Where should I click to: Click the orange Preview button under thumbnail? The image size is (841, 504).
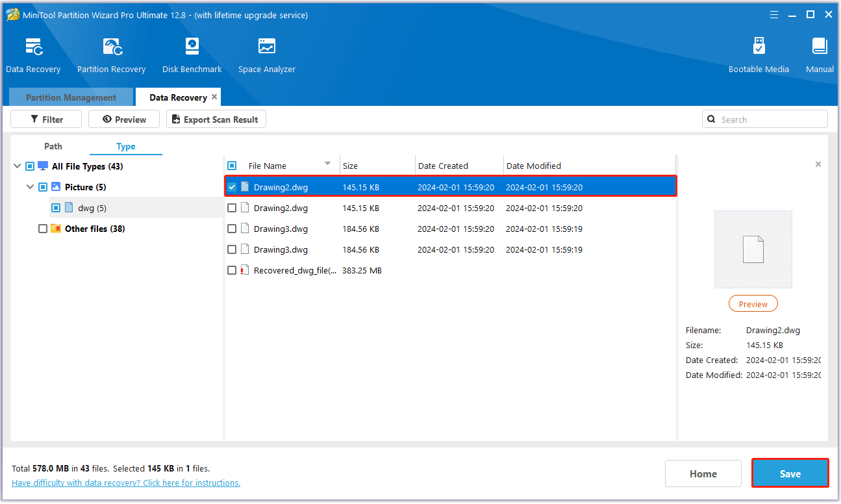coord(753,304)
